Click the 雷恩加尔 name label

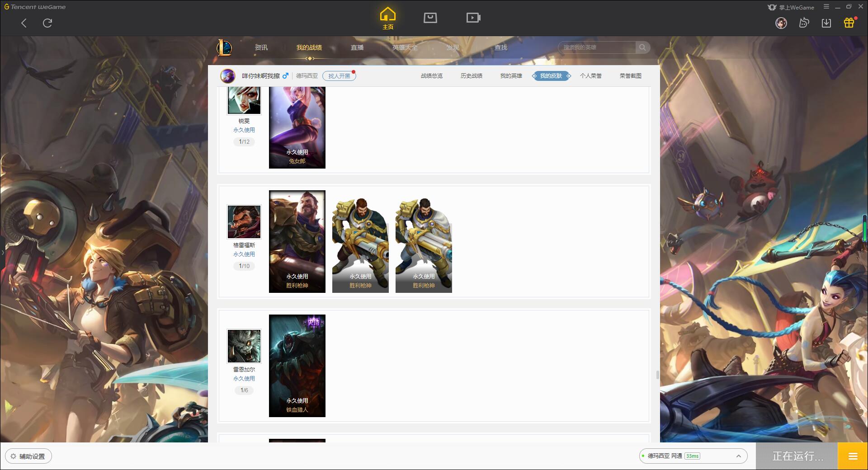pos(244,370)
